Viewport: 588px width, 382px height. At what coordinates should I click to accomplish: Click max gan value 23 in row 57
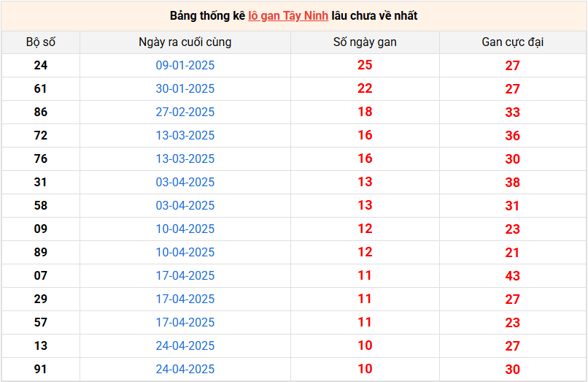(512, 323)
